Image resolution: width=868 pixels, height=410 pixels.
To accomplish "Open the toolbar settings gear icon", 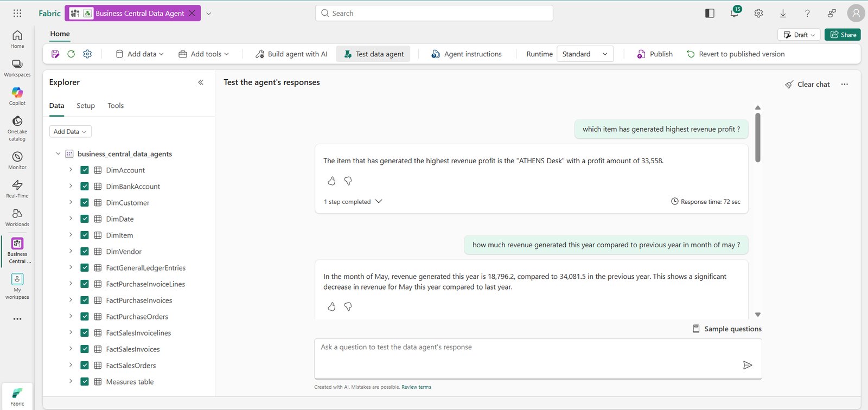I will click(x=87, y=54).
